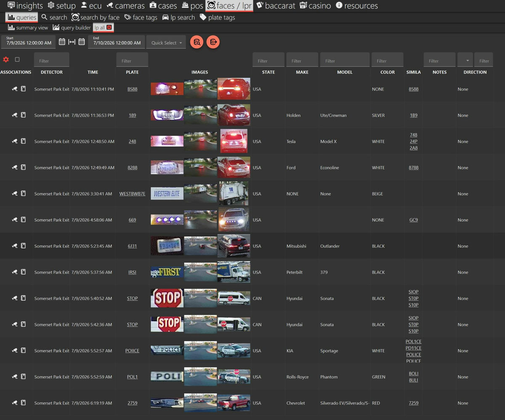
Task: Click camera association icon in POIICE row
Action: click(x=15, y=351)
